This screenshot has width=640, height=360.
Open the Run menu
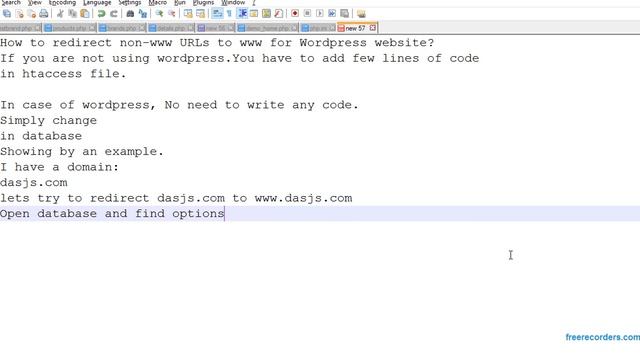click(180, 2)
